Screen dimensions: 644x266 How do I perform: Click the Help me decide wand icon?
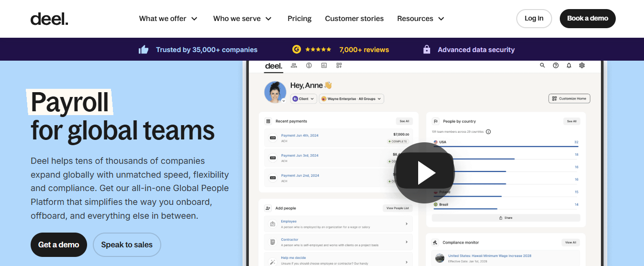tap(272, 261)
